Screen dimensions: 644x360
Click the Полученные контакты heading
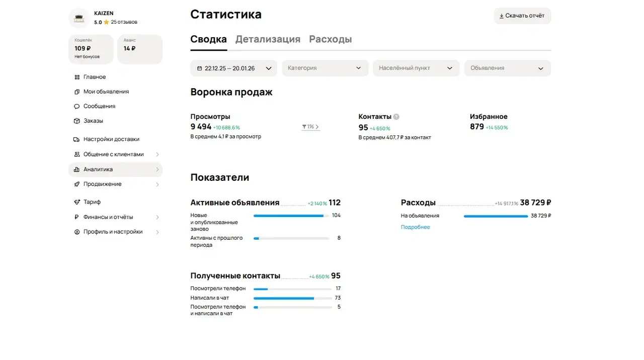point(235,276)
